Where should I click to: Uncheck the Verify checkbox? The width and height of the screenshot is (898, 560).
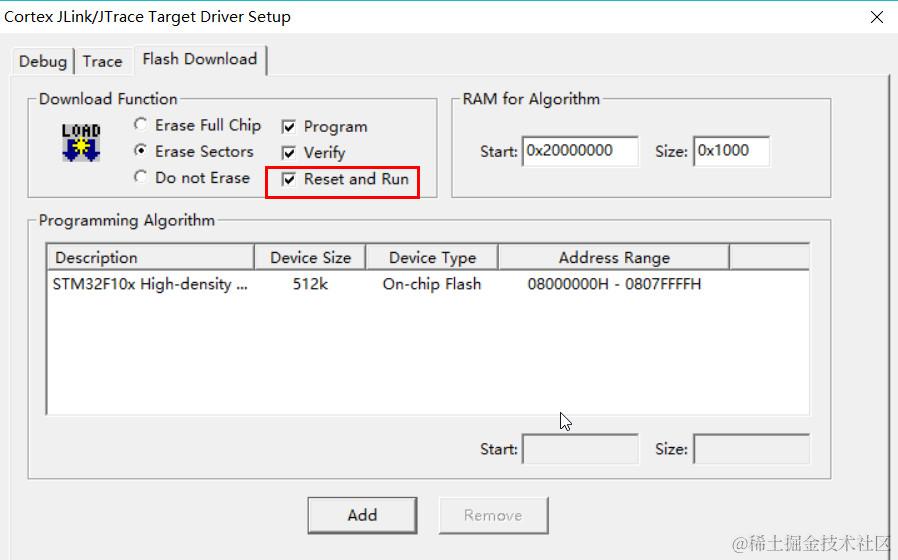[x=289, y=153]
